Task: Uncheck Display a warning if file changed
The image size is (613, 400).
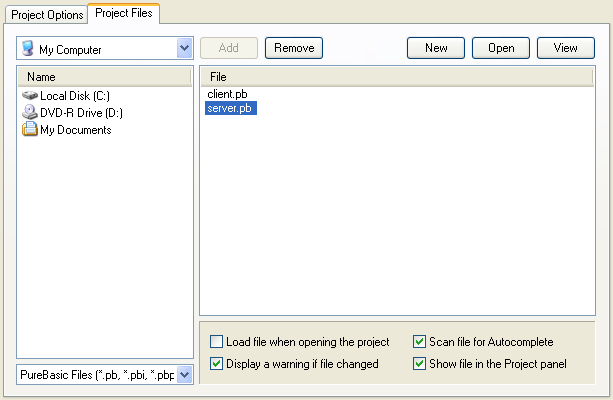Action: (x=217, y=364)
